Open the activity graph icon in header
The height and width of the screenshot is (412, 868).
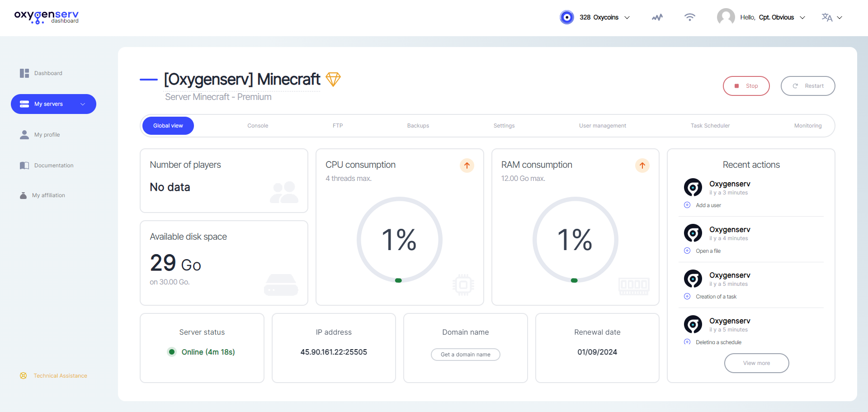click(x=657, y=17)
